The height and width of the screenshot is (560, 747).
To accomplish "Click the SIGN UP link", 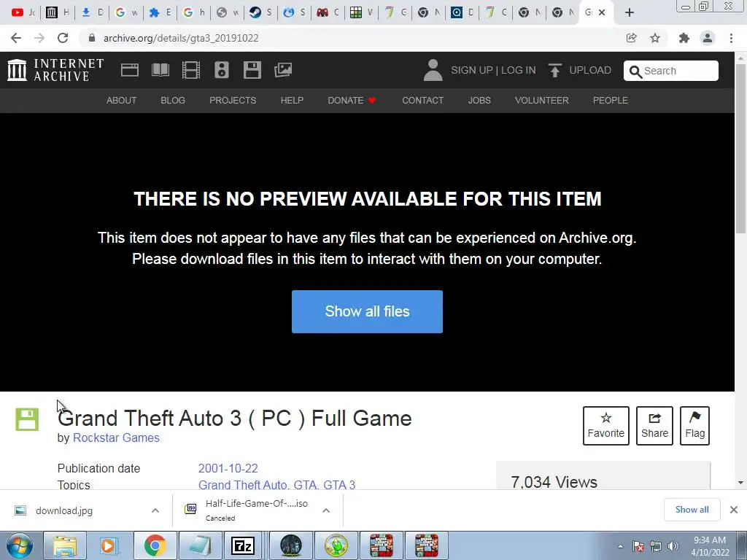I will 472,70.
